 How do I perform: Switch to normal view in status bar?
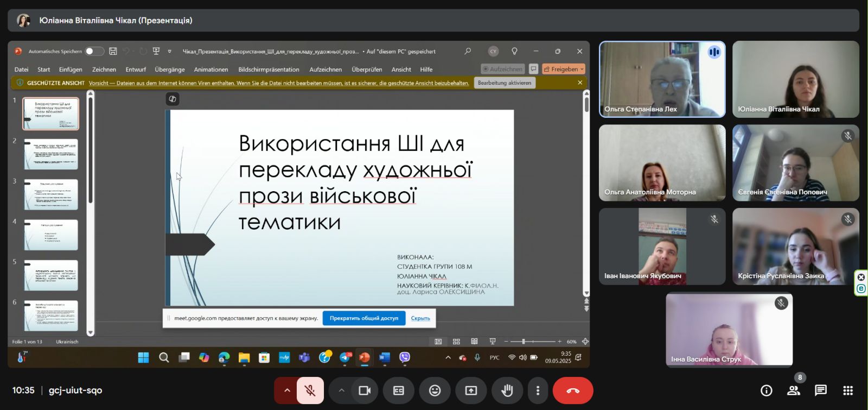coord(438,342)
